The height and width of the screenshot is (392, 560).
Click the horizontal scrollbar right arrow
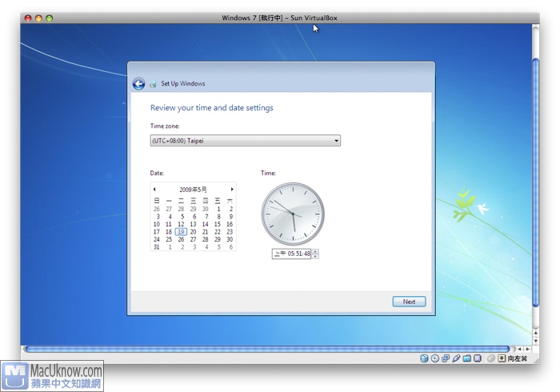[527, 349]
